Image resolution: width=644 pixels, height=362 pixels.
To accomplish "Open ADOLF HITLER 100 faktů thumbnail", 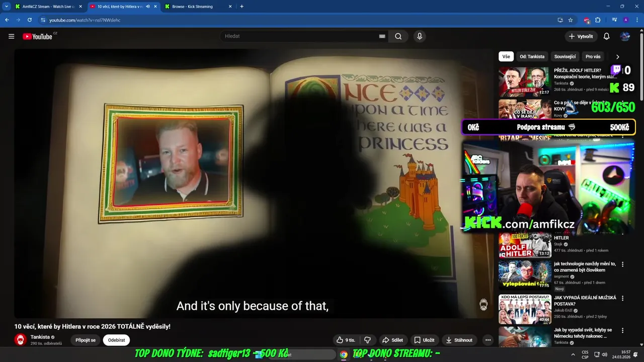I will 525,245.
